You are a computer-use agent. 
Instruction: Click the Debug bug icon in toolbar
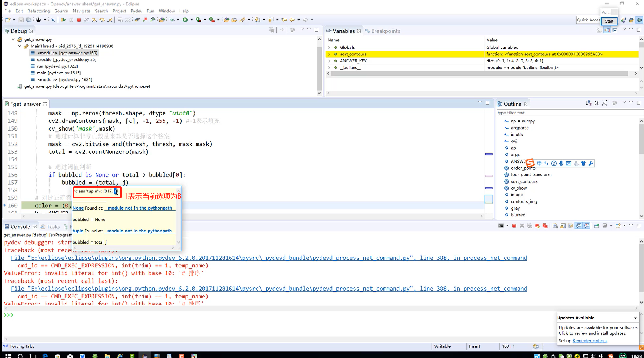(x=172, y=20)
